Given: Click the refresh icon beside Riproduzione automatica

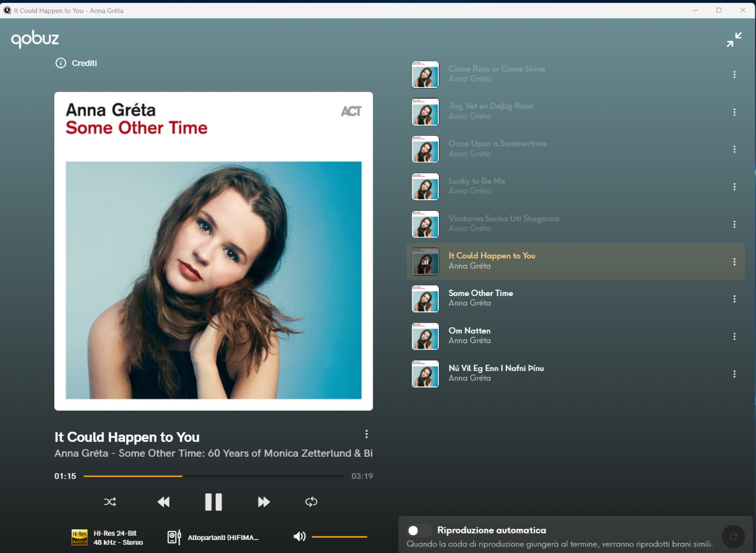Looking at the screenshot, I should [x=734, y=536].
